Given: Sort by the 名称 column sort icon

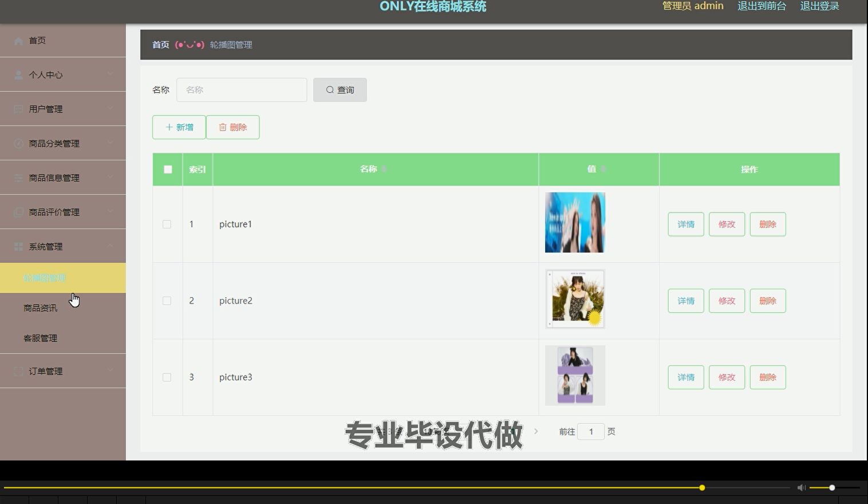Looking at the screenshot, I should pos(384,169).
